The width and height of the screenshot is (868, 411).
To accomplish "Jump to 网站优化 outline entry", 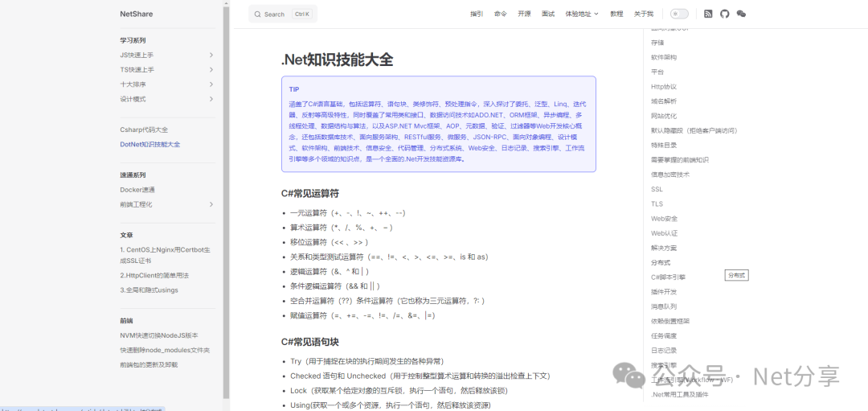I will 664,116.
